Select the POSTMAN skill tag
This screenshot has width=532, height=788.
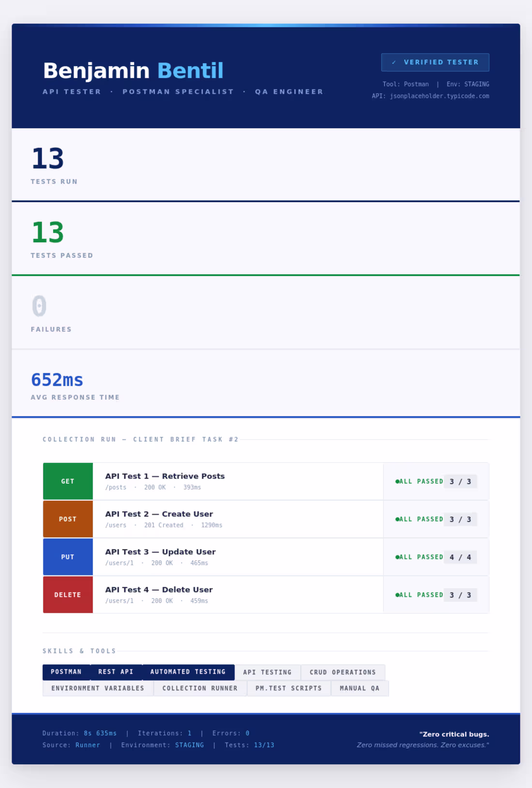pos(66,672)
